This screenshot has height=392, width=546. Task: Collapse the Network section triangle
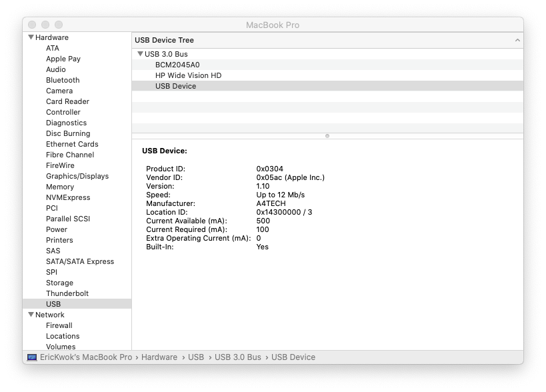[31, 315]
